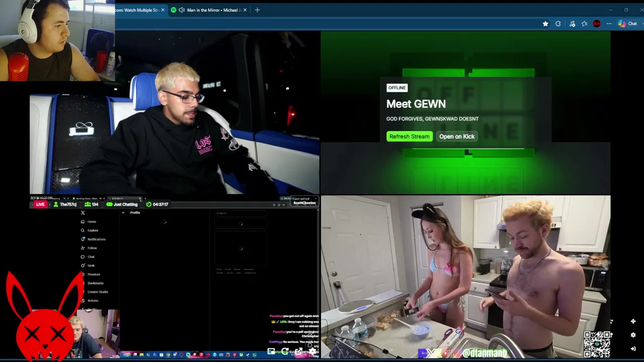Viewport: 644px width, 362px height.
Task: Open the favorites list
Action: point(584,24)
